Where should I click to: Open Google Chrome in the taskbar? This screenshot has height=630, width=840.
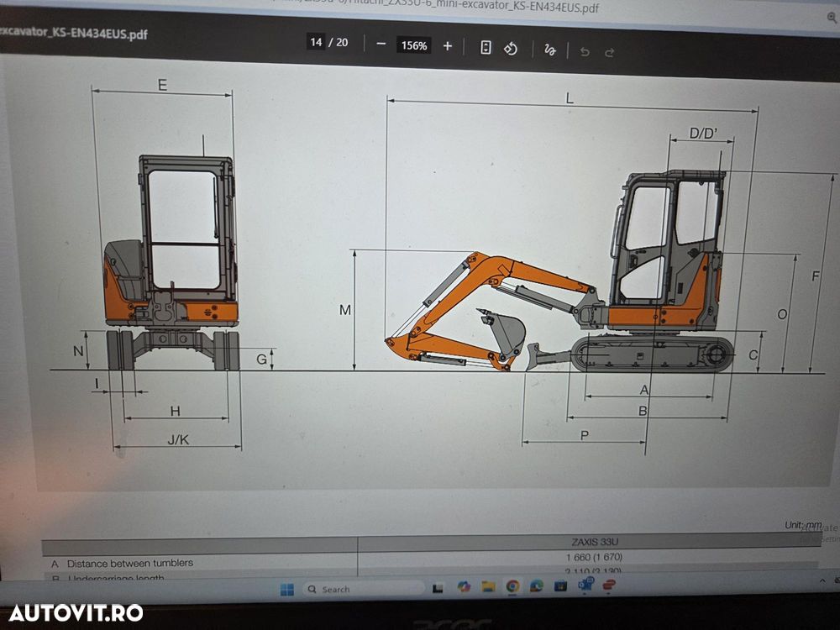coord(512,586)
